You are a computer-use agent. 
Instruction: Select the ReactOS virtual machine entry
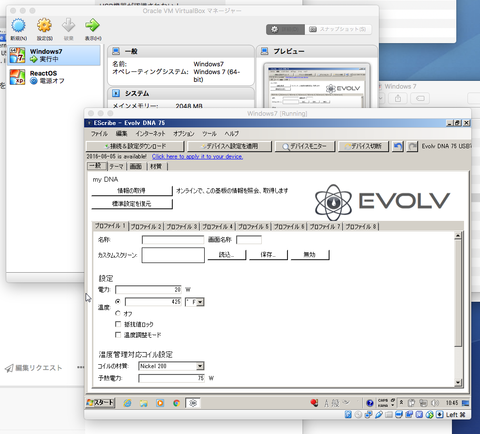pos(54,77)
